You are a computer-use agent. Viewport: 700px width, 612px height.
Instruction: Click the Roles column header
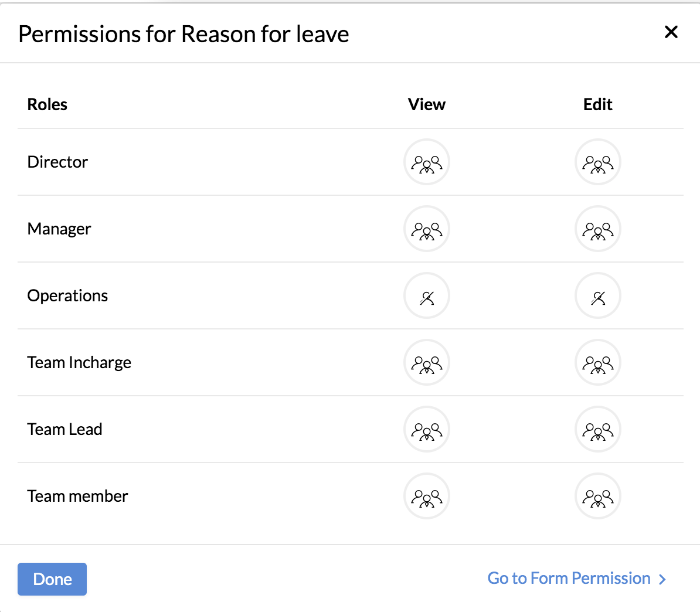47,104
